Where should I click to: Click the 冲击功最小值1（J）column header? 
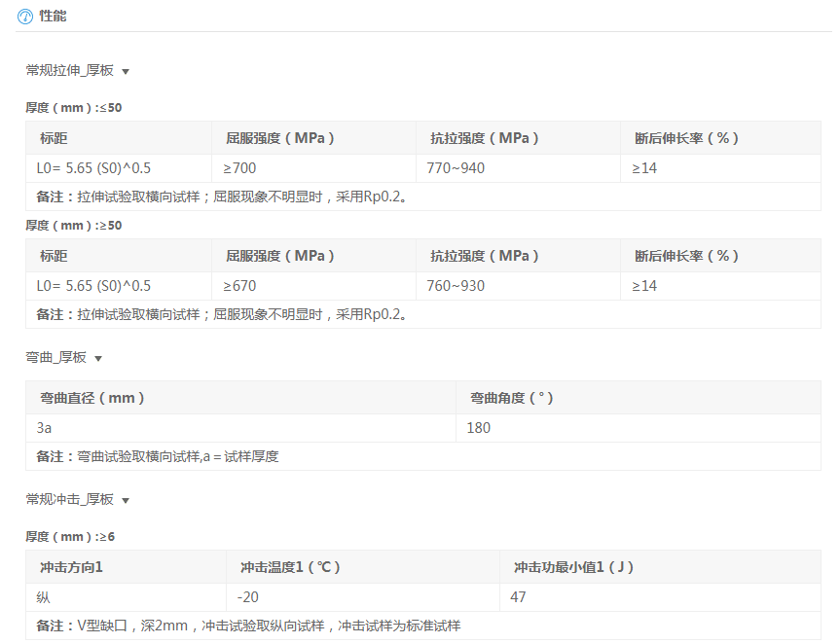573,567
